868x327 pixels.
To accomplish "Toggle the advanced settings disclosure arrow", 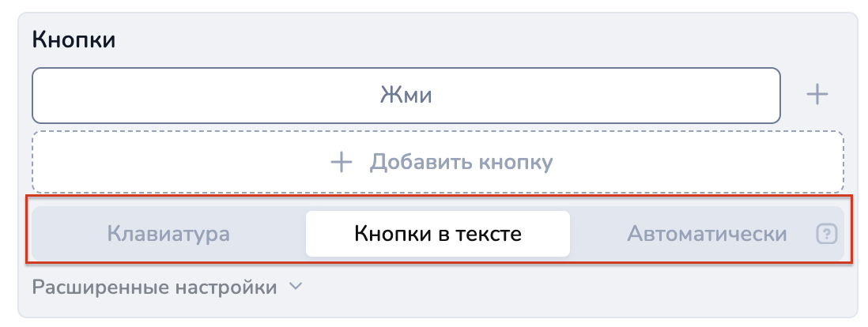I will (x=296, y=287).
